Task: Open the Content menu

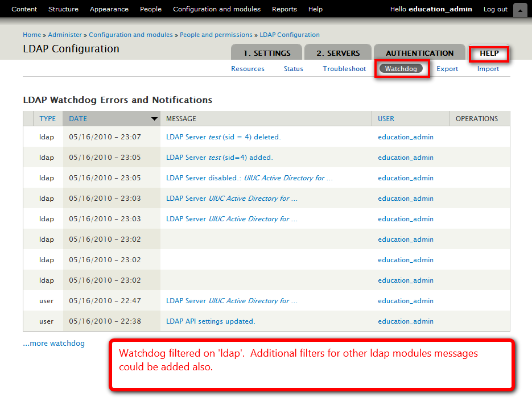Action: point(24,9)
